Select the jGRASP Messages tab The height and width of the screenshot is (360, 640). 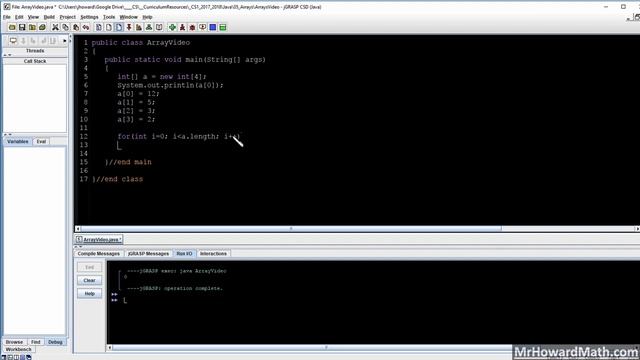[x=148, y=253]
